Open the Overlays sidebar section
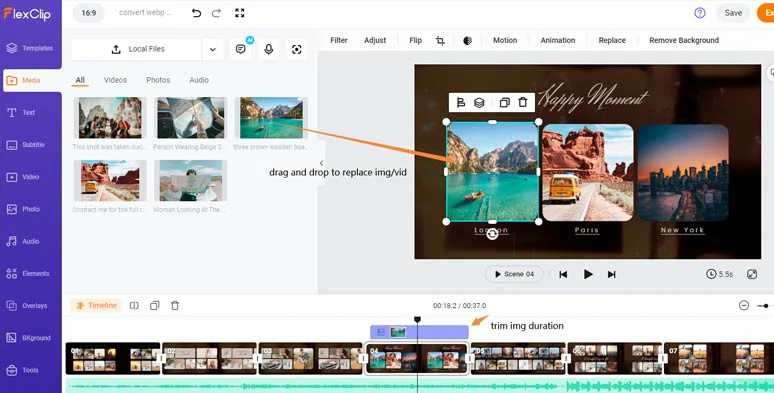 pos(27,306)
